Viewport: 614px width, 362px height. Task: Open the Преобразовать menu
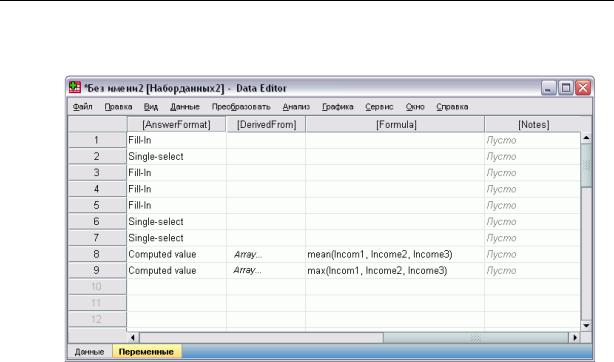coord(241,107)
